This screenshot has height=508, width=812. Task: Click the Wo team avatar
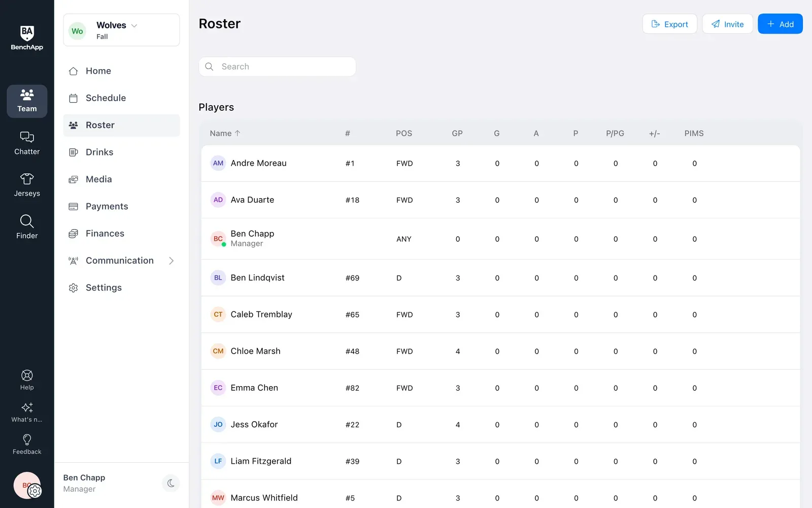coord(77,31)
